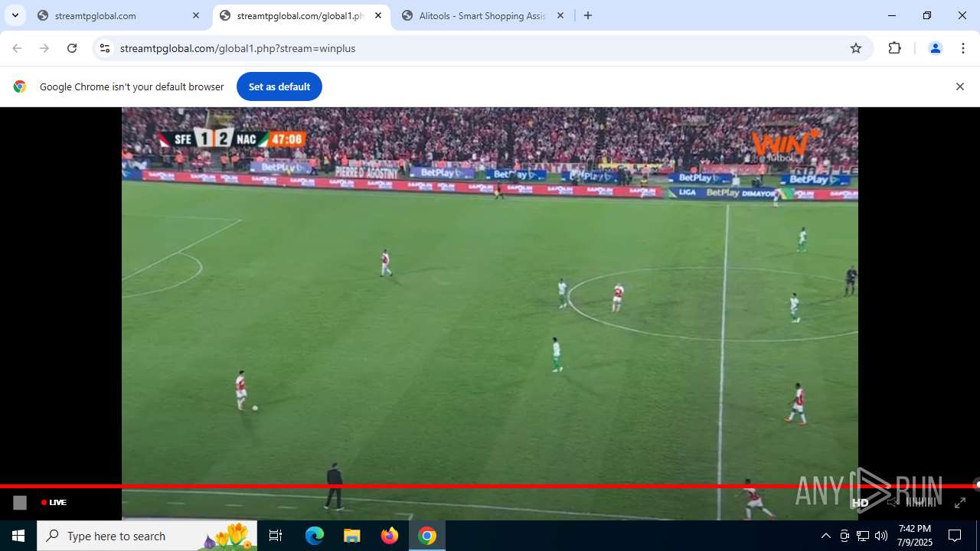Open Chrome's three-dot menu
This screenshot has height=551, width=980.
pos(962,48)
